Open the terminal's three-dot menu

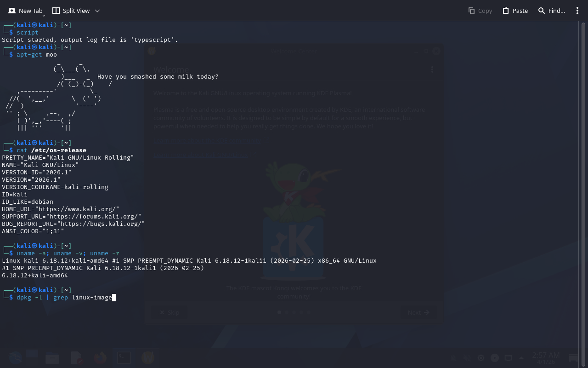tap(577, 11)
